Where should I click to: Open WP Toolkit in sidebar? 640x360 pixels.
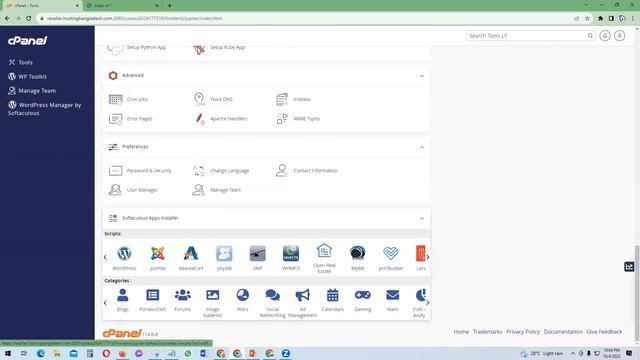point(27,76)
